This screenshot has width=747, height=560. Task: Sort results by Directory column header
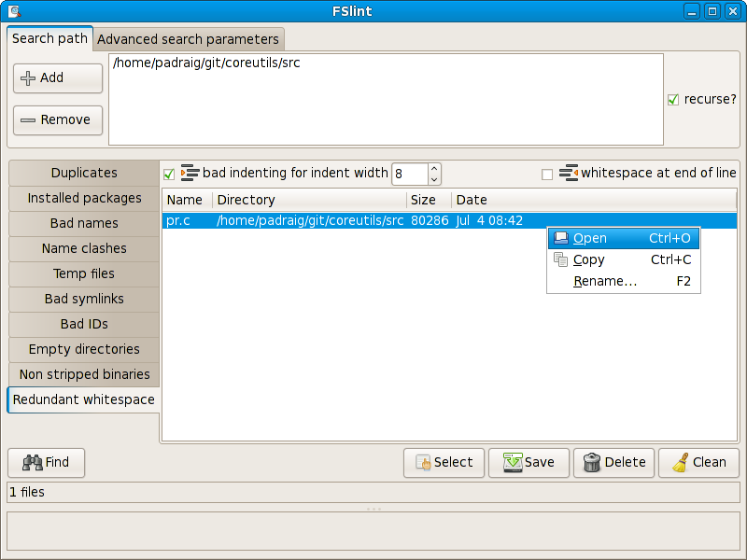click(x=309, y=200)
